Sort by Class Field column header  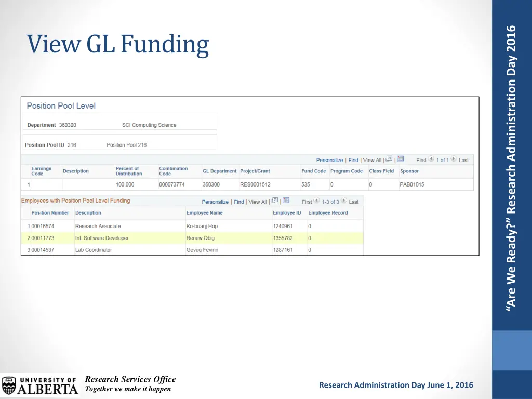[381, 171]
